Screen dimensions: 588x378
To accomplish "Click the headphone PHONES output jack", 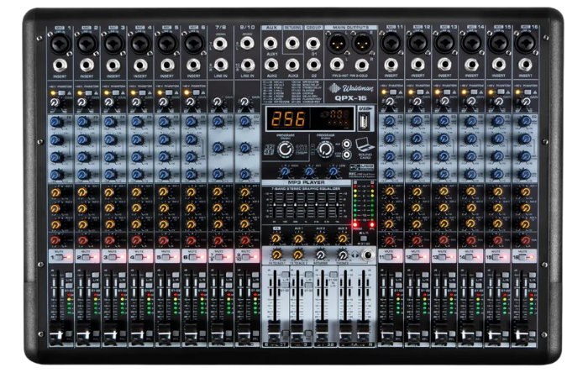I will pyautogui.click(x=367, y=253).
